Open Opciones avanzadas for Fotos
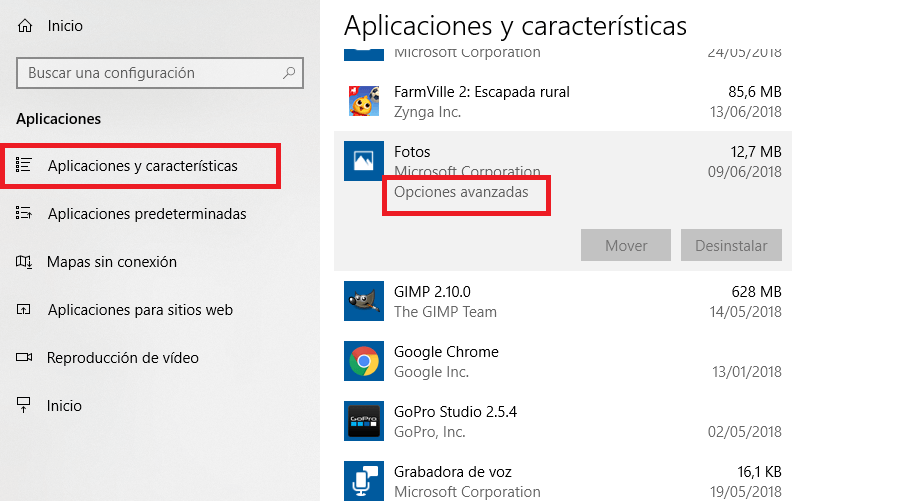The width and height of the screenshot is (917, 501). tap(461, 192)
